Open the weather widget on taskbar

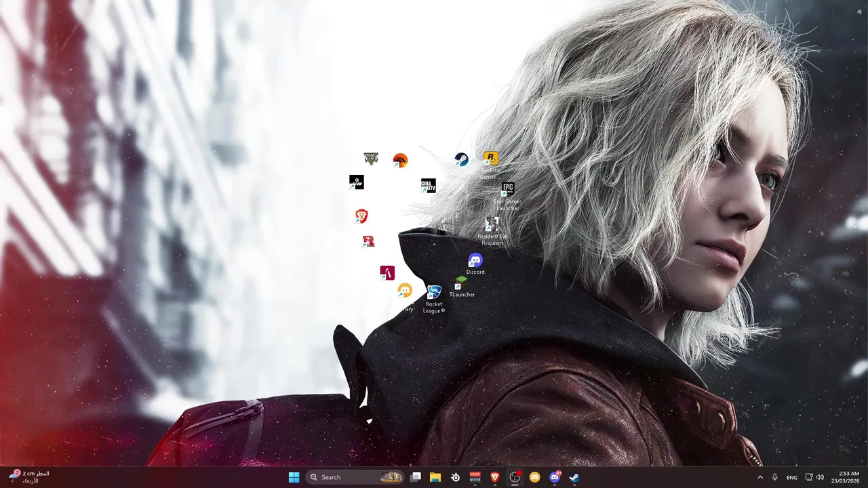pos(30,477)
